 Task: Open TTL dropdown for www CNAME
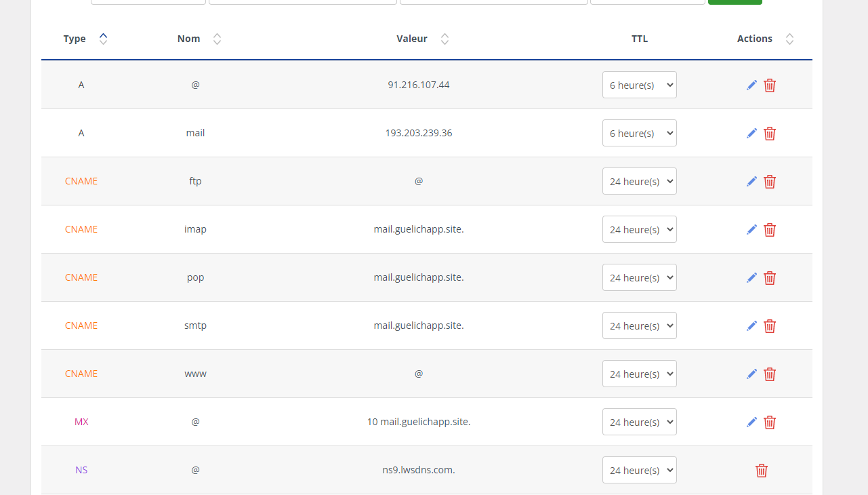pos(639,374)
